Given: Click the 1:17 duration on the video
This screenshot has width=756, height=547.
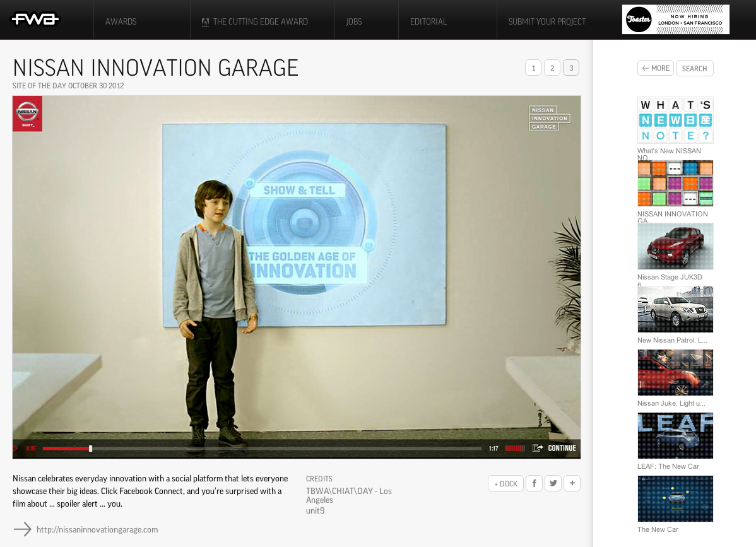Looking at the screenshot, I should pos(493,449).
